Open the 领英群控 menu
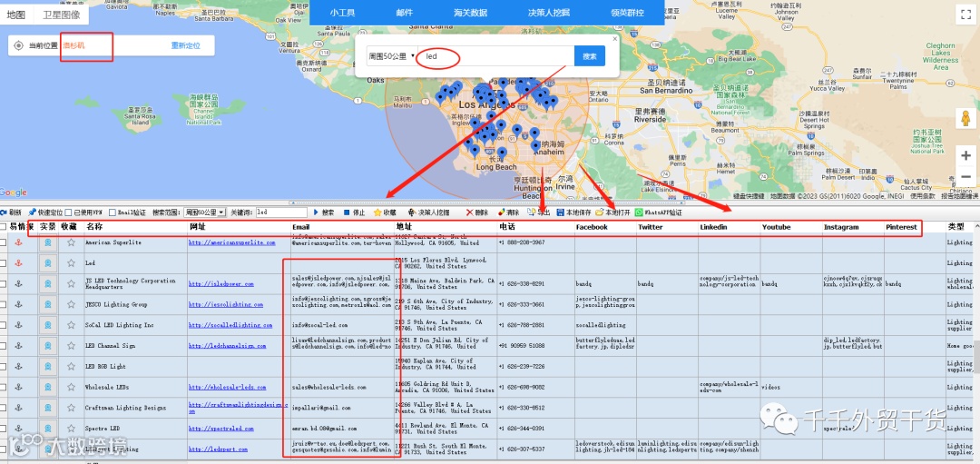The height and width of the screenshot is (464, 980). (628, 13)
